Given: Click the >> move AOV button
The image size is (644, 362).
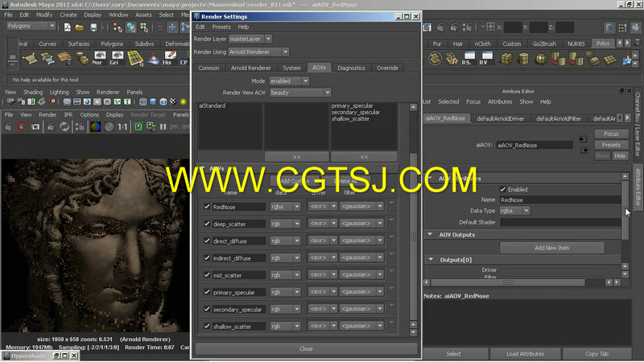Looking at the screenshot, I should point(296,157).
